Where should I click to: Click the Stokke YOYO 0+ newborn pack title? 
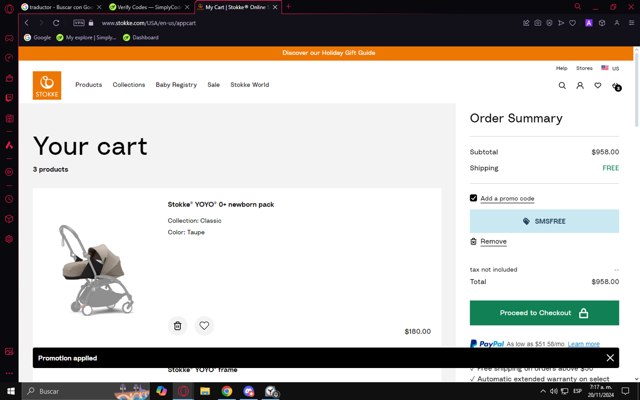pos(221,204)
